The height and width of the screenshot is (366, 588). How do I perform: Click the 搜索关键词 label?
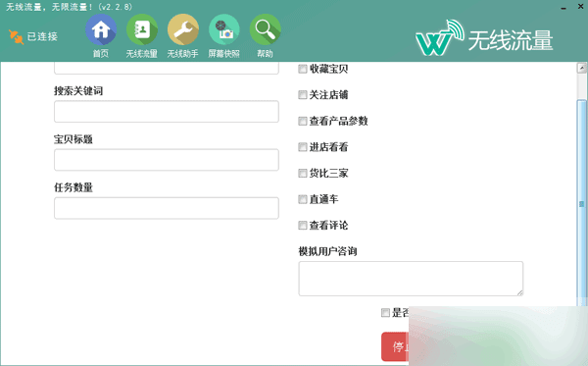[x=78, y=91]
